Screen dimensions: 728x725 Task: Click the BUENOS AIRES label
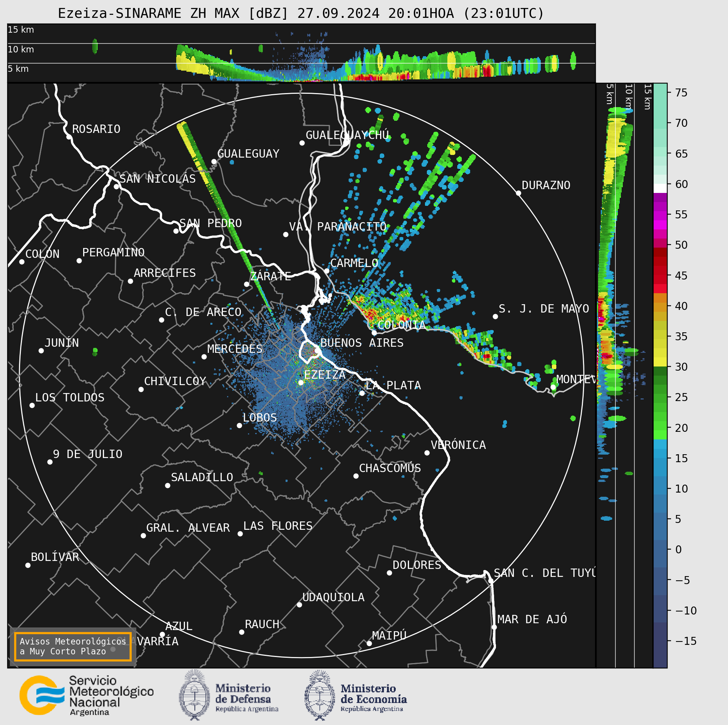pyautogui.click(x=362, y=343)
